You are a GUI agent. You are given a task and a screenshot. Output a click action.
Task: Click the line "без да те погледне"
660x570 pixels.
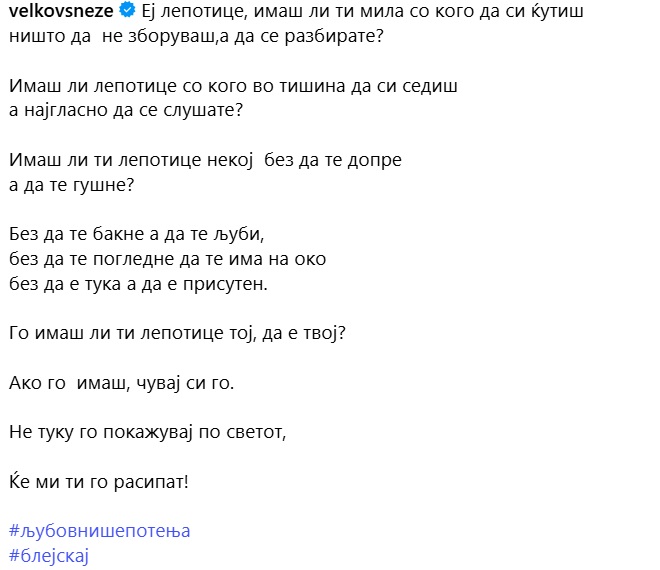[167, 260]
